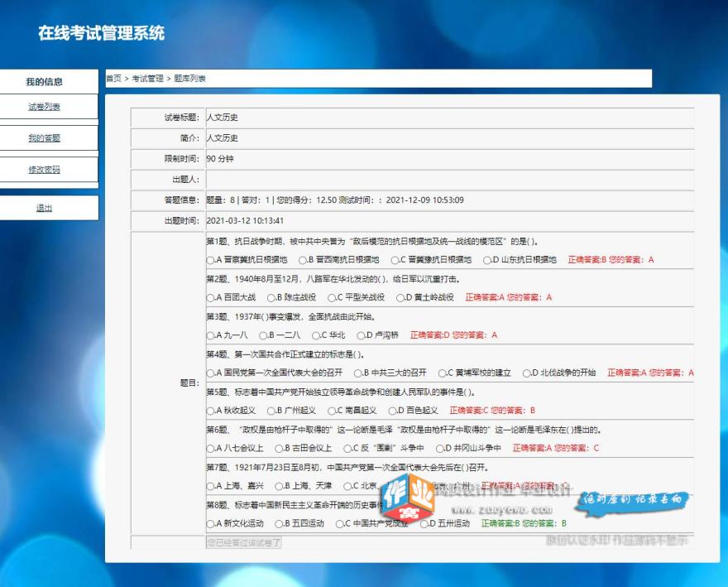Select option A 百团大战 for question 2
Screen dimensions: 728x587
click(209, 298)
